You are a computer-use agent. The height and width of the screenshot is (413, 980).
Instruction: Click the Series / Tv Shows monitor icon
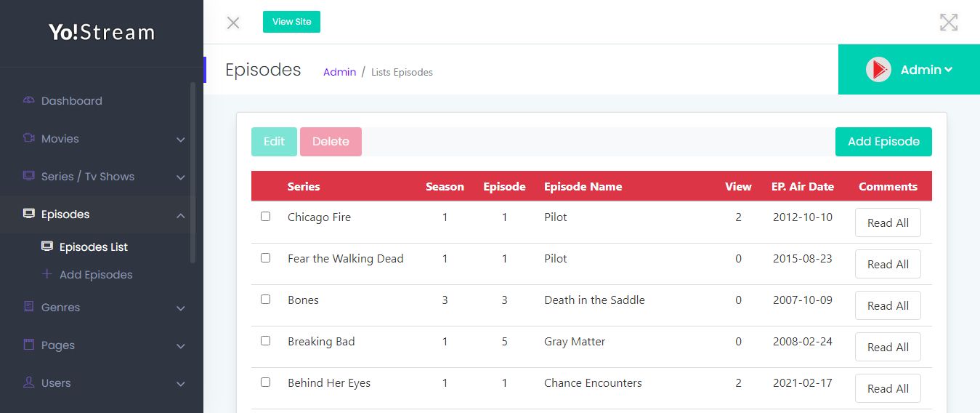click(x=29, y=176)
